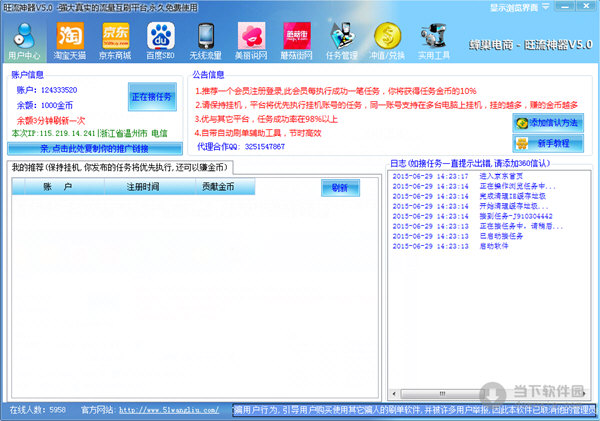Click the IP text 115.219.14.241
The image size is (600, 421).
67,133
